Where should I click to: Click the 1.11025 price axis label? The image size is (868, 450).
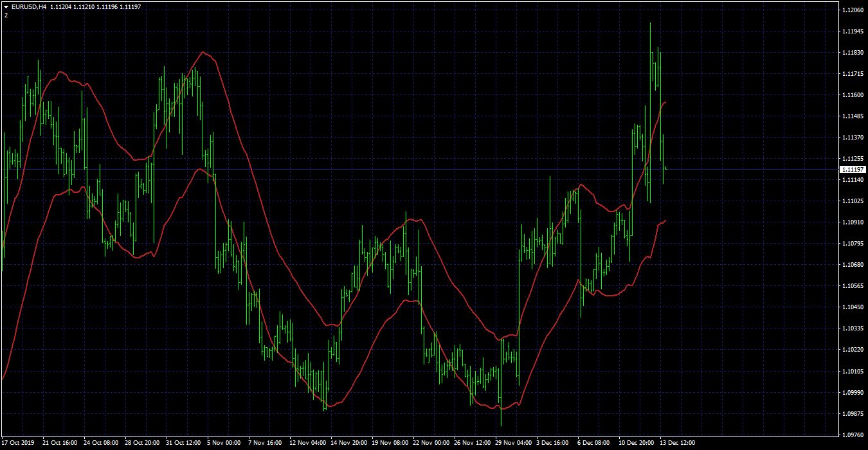[853, 201]
